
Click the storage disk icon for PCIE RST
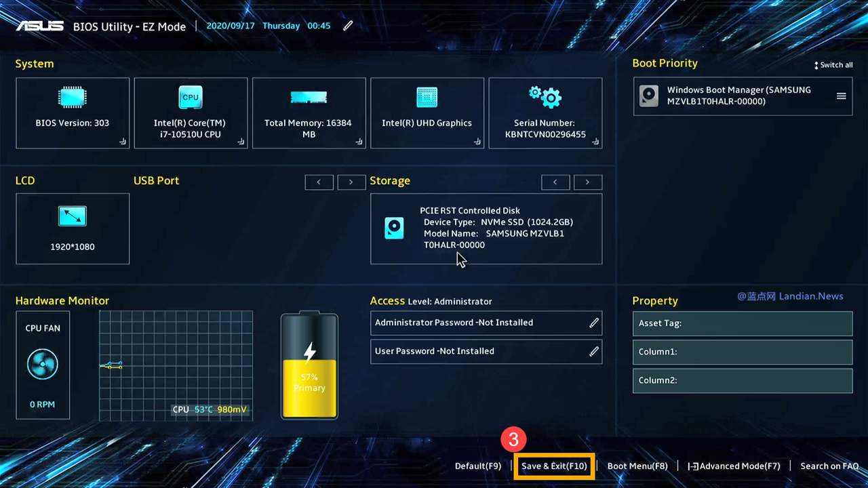[394, 228]
